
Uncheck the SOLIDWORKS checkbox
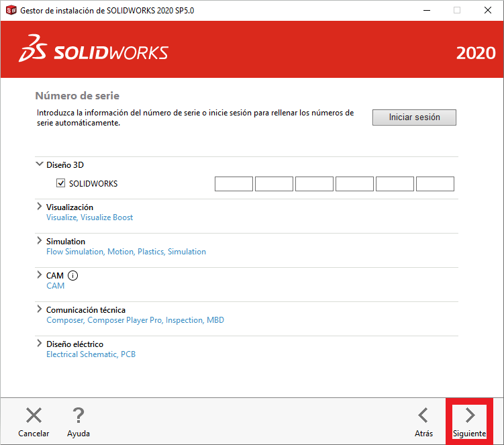click(x=61, y=183)
